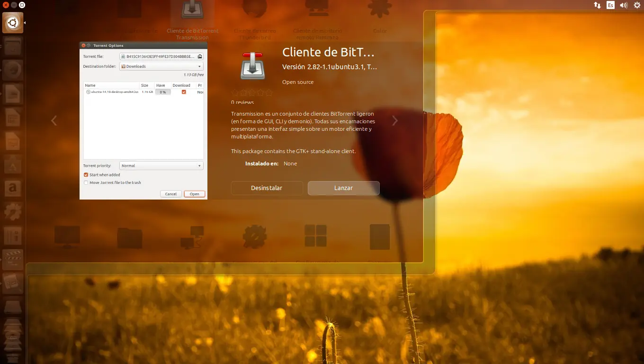
Task: Uncheck Start when added
Action: pos(86,175)
